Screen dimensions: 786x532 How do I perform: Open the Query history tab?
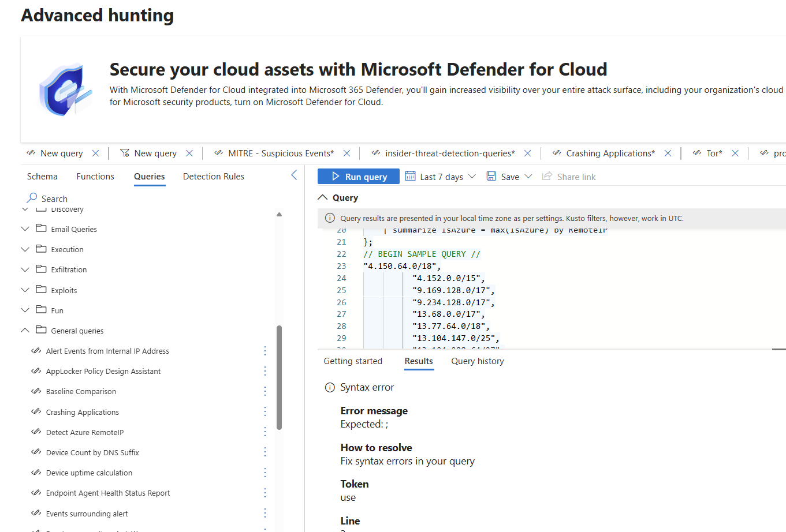(478, 361)
